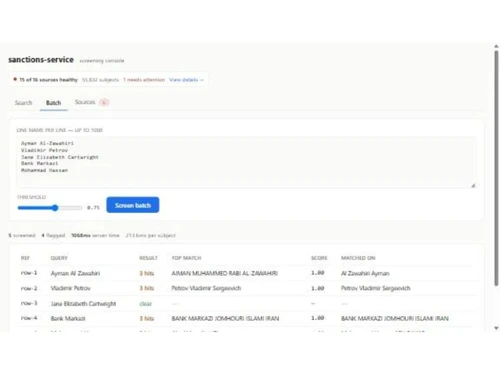Click top match 'AIMAN MUHAMMED RABI AL-ZAWAHIRI'
Viewport: 500px width, 375px height.
(x=224, y=273)
